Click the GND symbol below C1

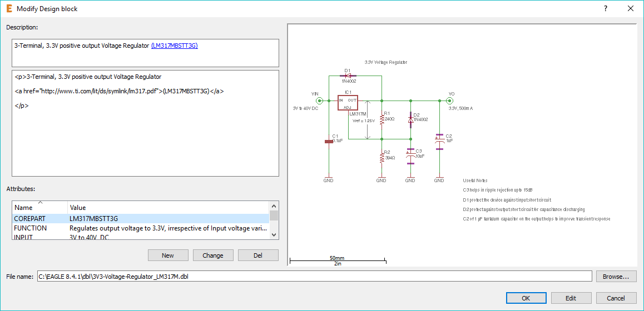click(329, 179)
